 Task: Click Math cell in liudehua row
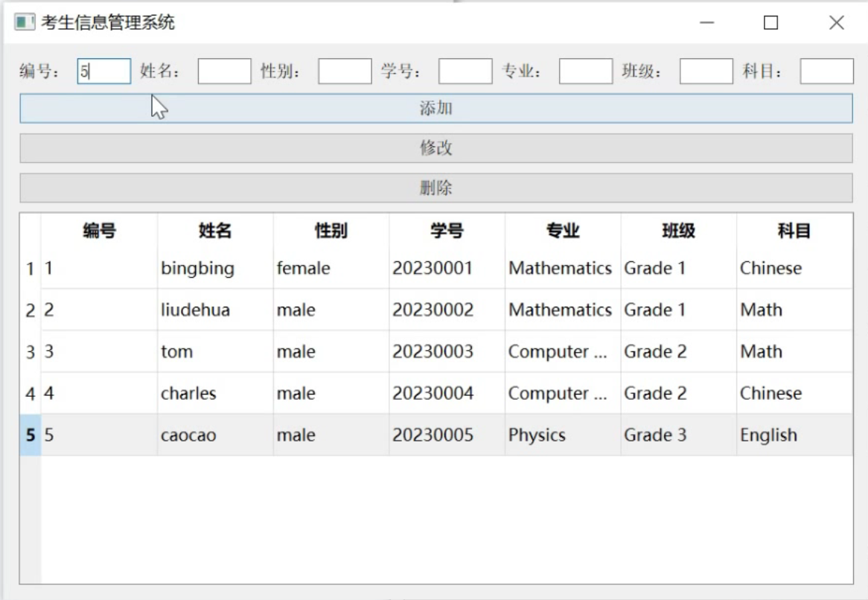pyautogui.click(x=794, y=310)
